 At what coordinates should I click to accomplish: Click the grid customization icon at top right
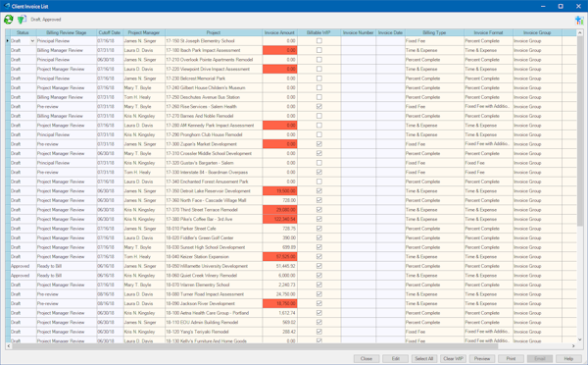pos(579,21)
